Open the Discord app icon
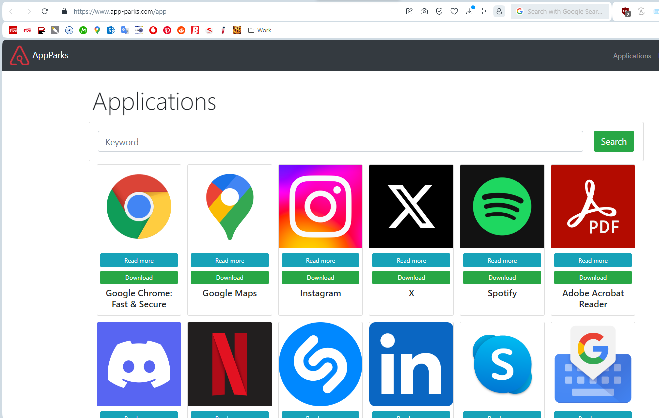This screenshot has height=418, width=659. (139, 364)
